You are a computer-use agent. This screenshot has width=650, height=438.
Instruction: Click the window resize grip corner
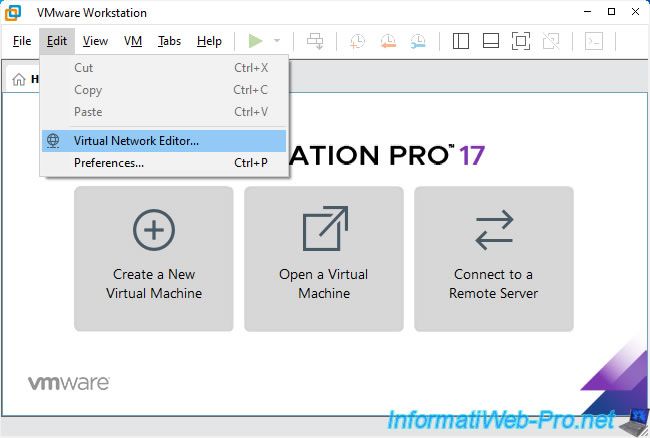[x=642, y=431]
